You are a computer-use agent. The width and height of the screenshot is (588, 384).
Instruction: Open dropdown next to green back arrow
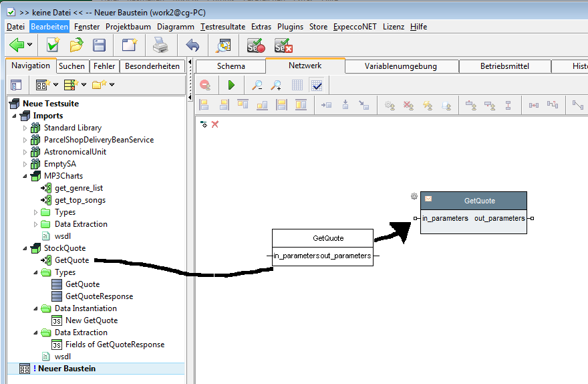30,45
